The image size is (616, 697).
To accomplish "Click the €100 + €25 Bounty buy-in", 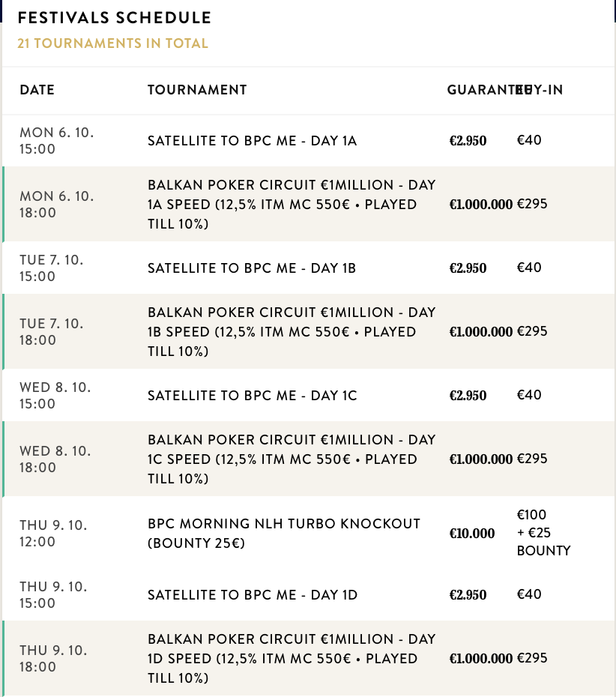I will point(543,533).
